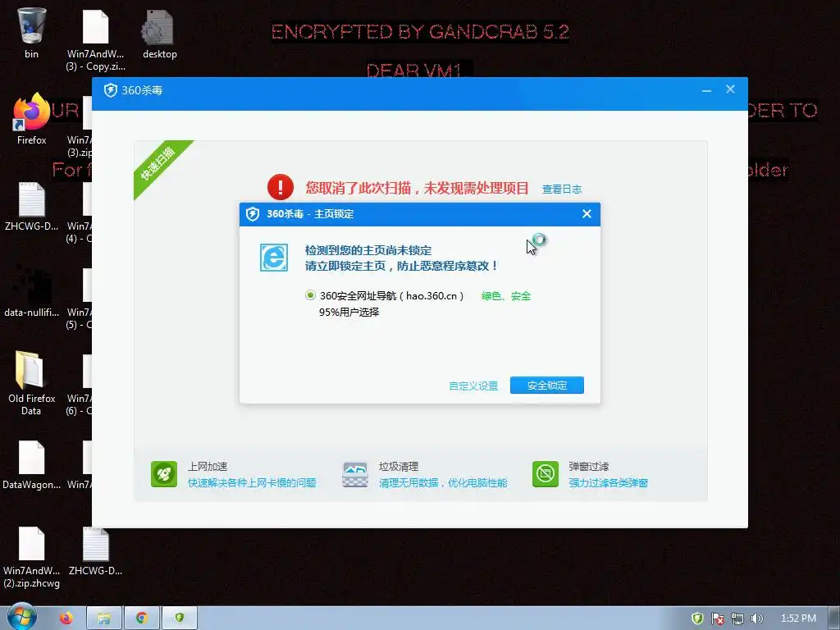Image resolution: width=840 pixels, height=630 pixels.
Task: Close the 360杀毒 main window
Action: pos(730,89)
